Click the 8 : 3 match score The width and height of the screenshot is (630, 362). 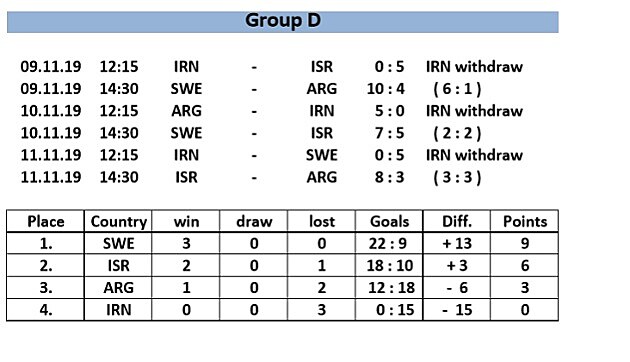(x=389, y=177)
